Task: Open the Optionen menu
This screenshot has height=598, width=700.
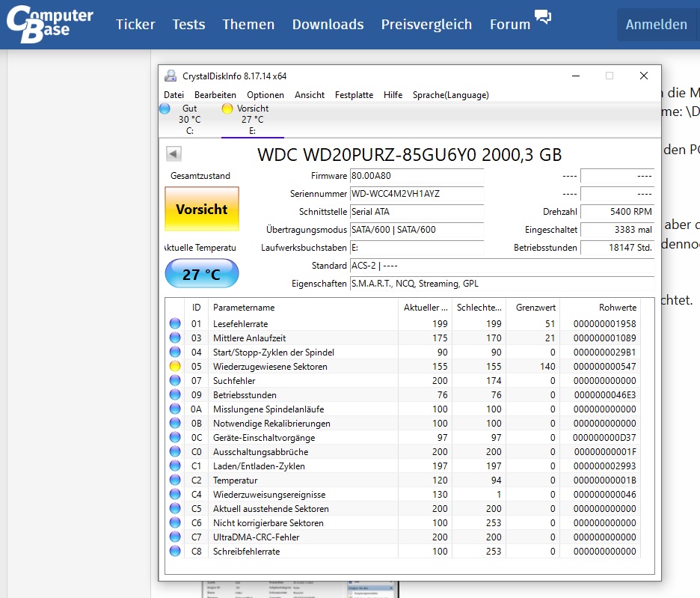Action: click(x=265, y=95)
